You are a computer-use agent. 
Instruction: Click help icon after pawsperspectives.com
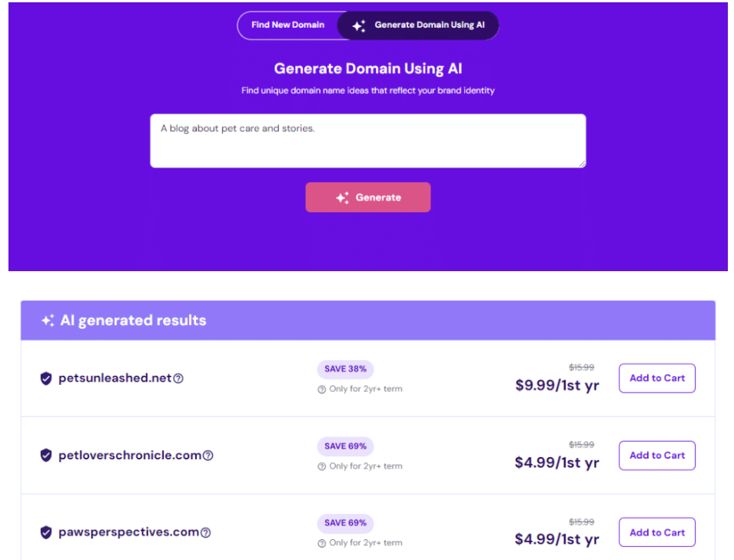pyautogui.click(x=205, y=532)
